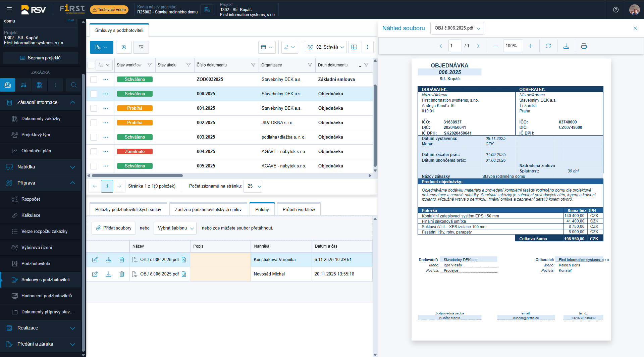This screenshot has height=357, width=644.
Task: Open help in the top bar
Action: (x=615, y=10)
